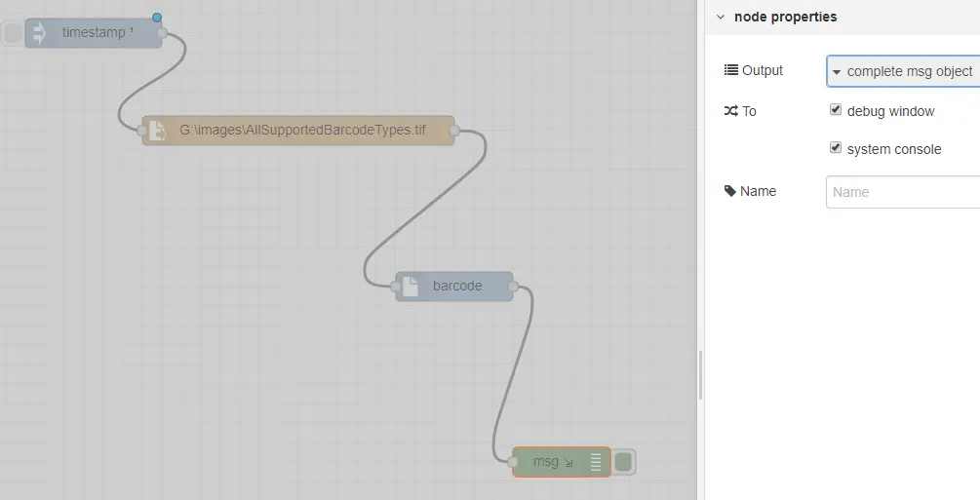
Task: Click the debug list icon on msg node
Action: pyautogui.click(x=596, y=462)
